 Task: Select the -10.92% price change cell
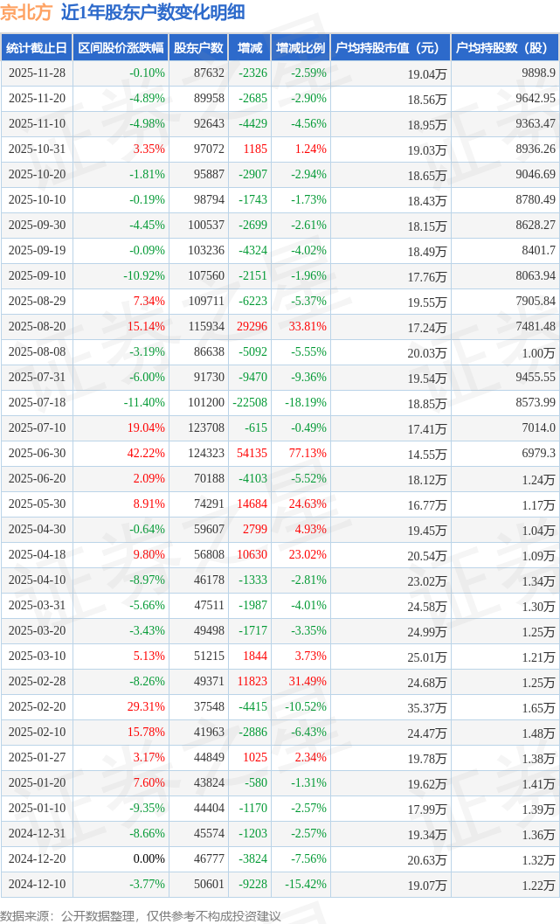click(x=143, y=276)
